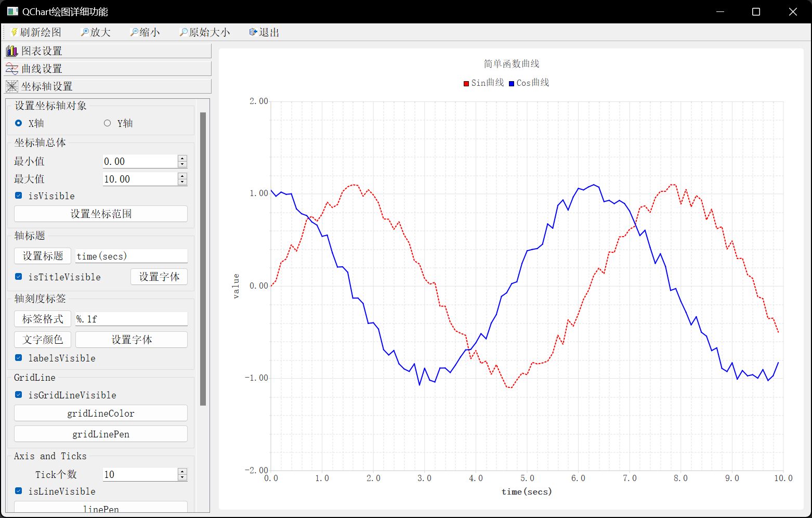The height and width of the screenshot is (518, 812).
Task: Click the linePen button
Action: [101, 507]
